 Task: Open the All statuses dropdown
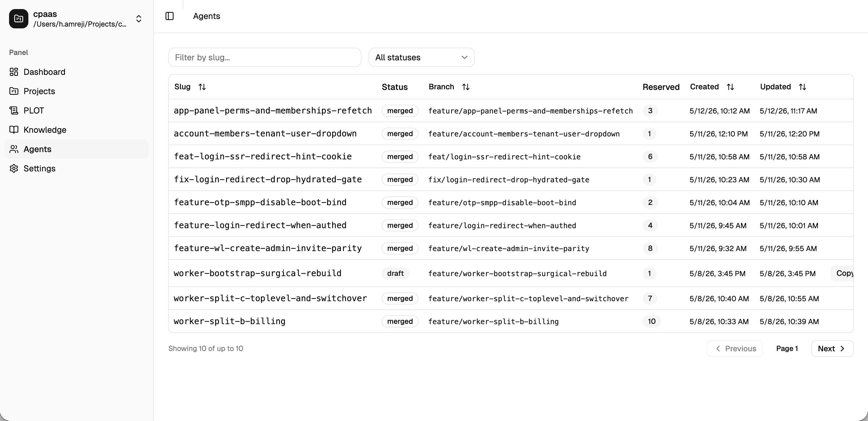[421, 57]
